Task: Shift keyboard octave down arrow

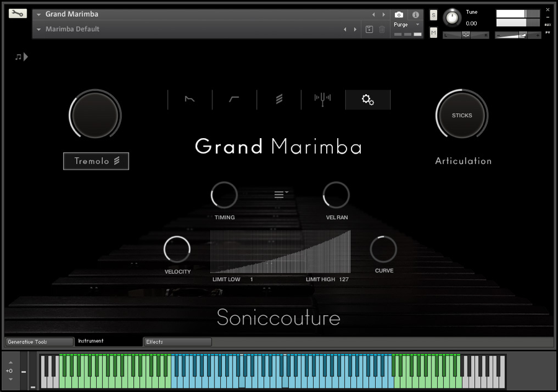Action: 11,379
